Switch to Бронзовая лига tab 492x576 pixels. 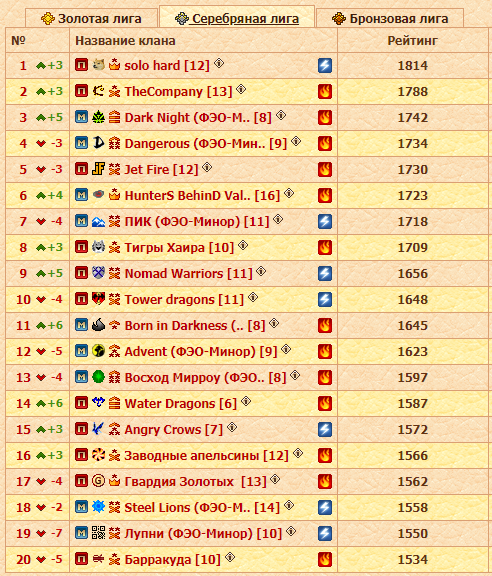pos(390,19)
